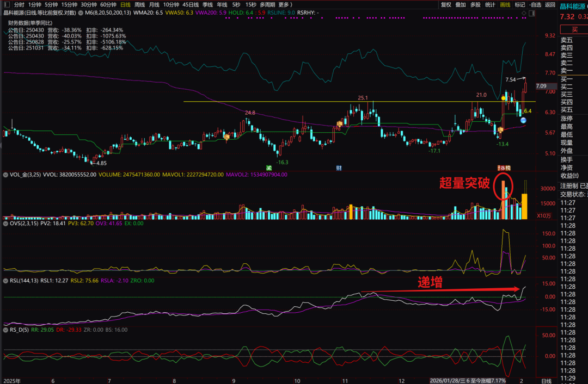
Task: Toggle the left sidebar panel icon
Action: 7,4
